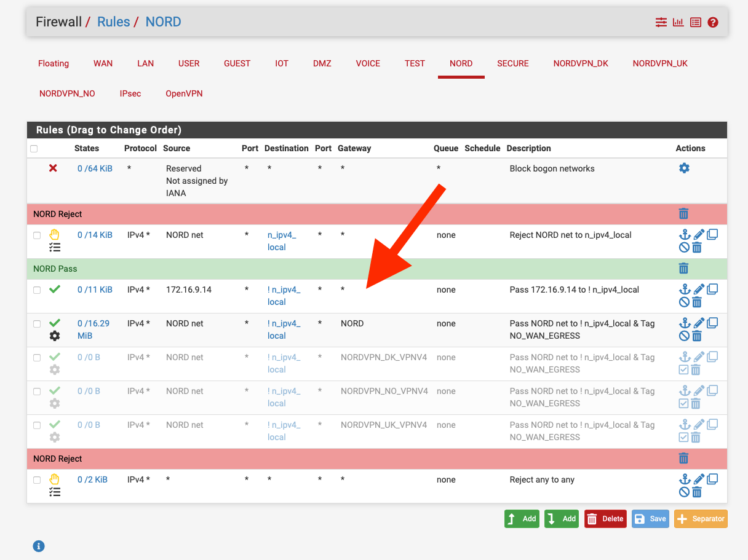Image resolution: width=748 pixels, height=560 pixels.
Task: Click anchor icon on Reject NORD net rule
Action: (x=684, y=234)
